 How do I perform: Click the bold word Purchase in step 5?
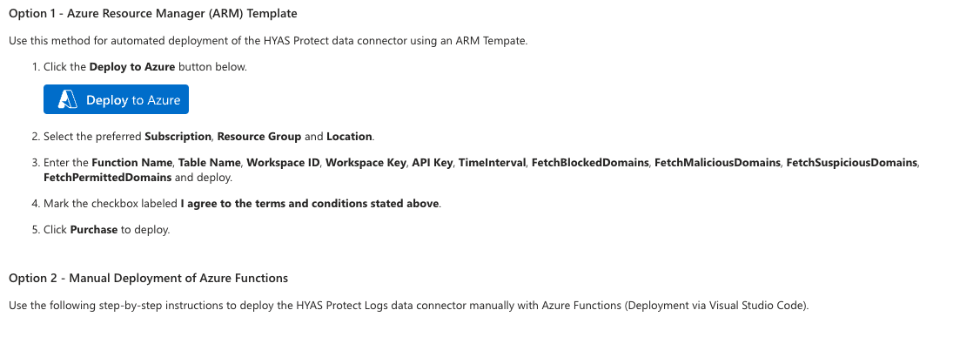pyautogui.click(x=94, y=230)
